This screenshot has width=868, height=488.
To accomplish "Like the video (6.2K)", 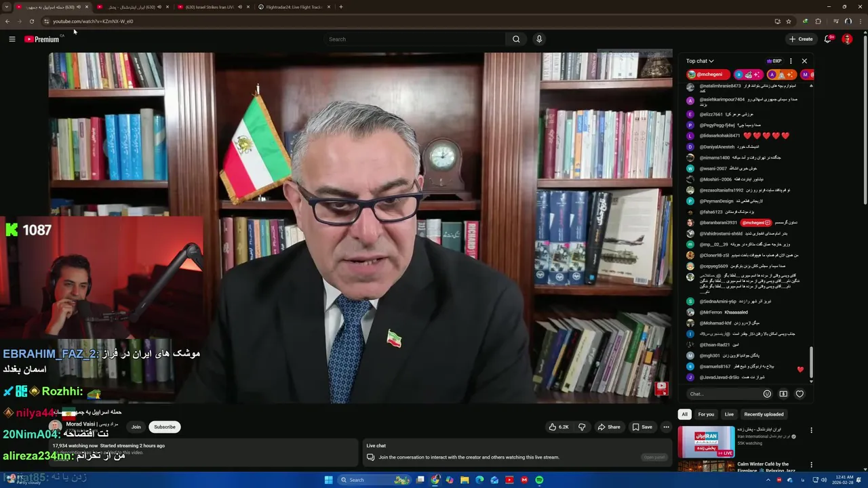I will tap(558, 427).
